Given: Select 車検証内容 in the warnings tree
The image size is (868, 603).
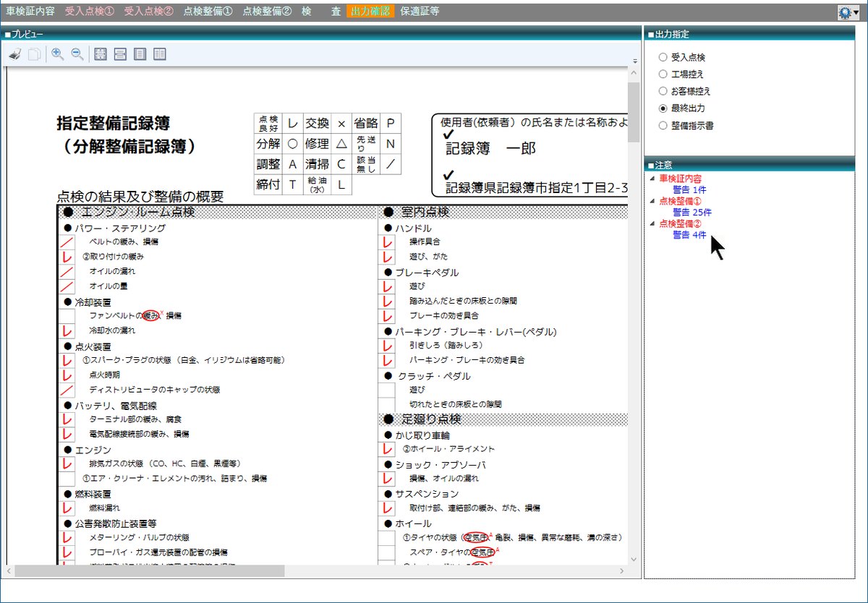Looking at the screenshot, I should coord(679,178).
